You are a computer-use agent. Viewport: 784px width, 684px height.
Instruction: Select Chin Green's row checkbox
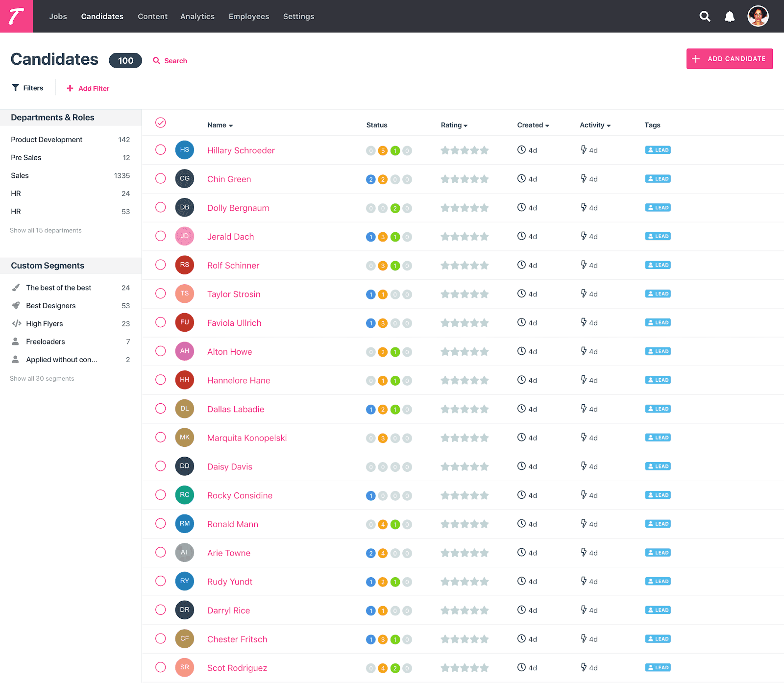(161, 178)
